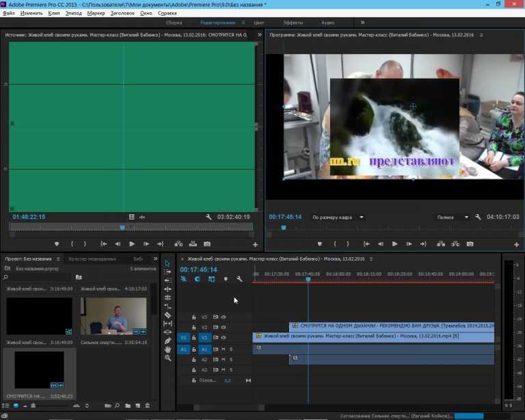Open the Маркер menu
Screen dimensions: 525x420
click(96, 13)
